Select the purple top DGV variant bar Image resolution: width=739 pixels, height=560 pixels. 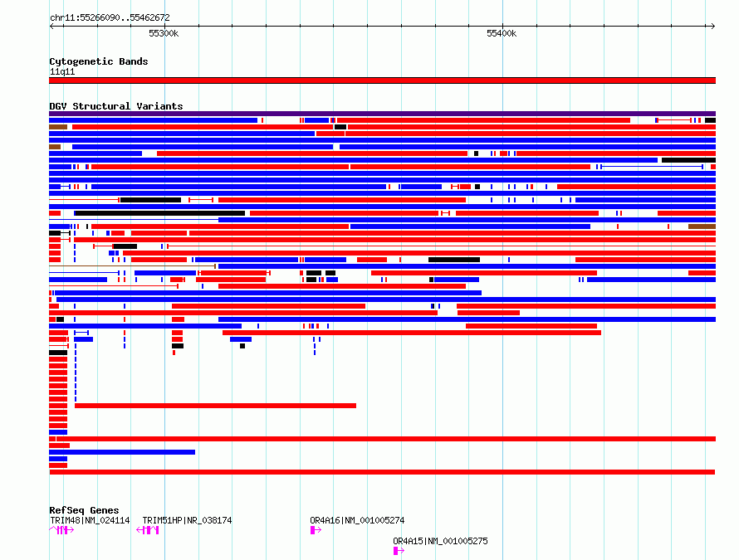click(382, 114)
